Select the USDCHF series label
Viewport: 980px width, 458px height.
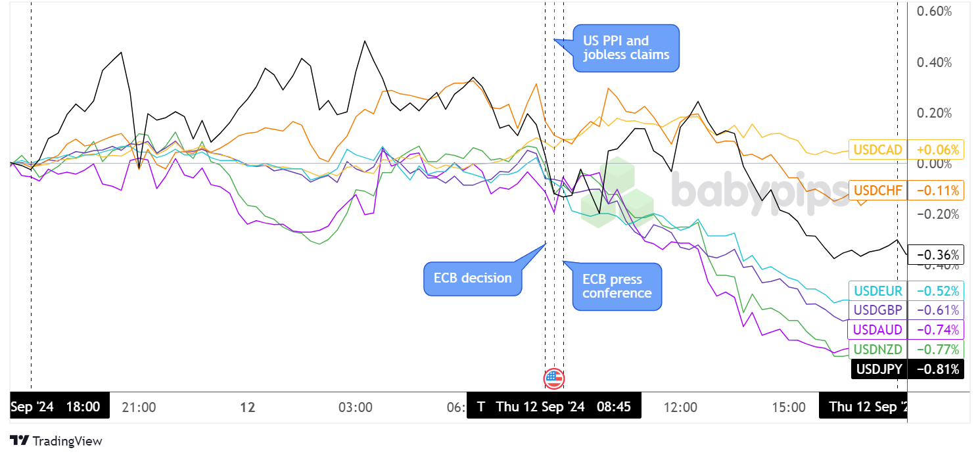(877, 191)
